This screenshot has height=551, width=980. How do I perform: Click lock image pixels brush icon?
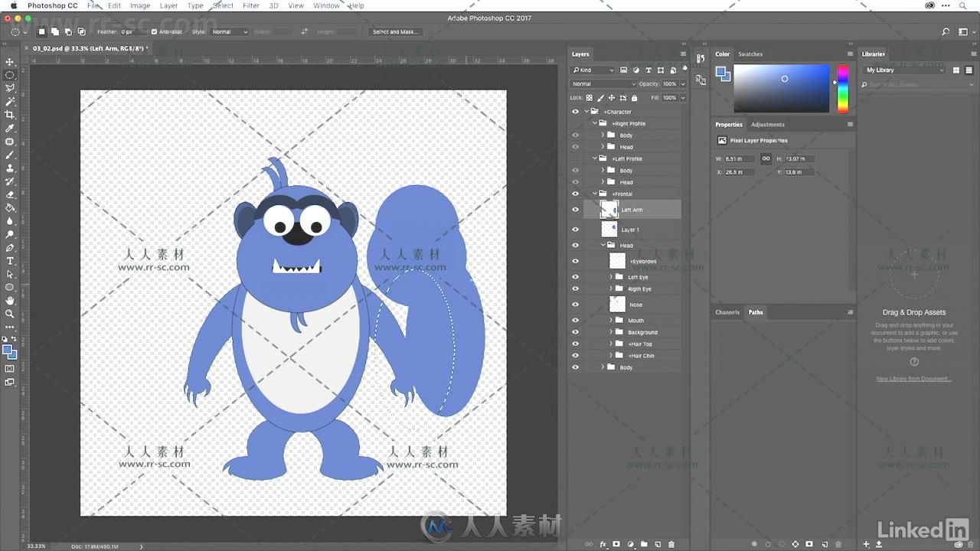coord(600,98)
